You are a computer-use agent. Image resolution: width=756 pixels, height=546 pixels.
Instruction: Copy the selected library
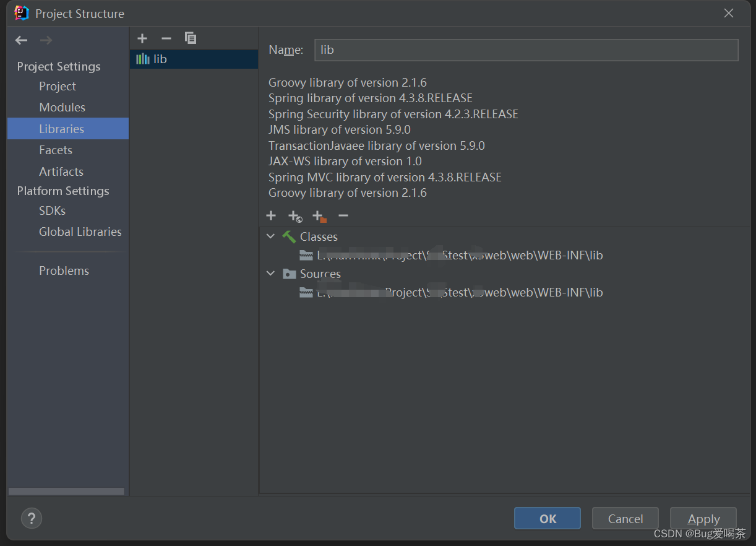tap(191, 38)
